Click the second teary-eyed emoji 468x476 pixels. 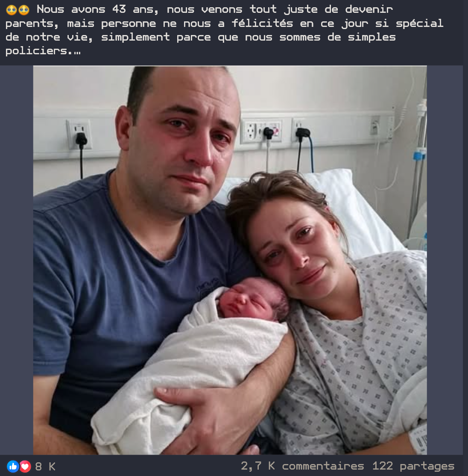(x=23, y=10)
